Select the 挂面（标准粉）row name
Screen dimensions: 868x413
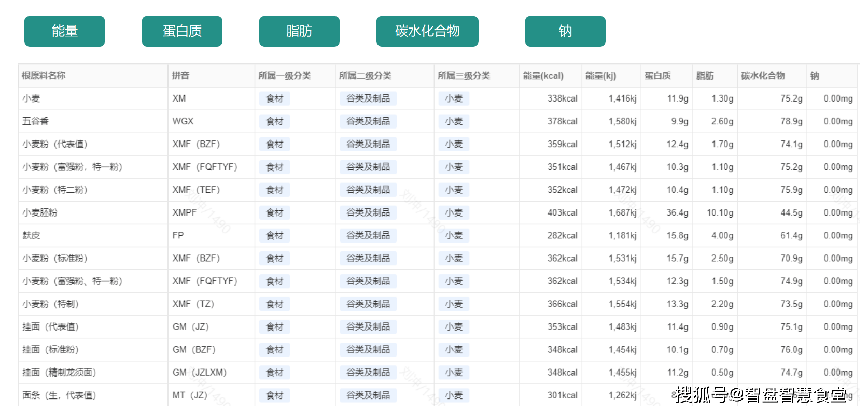[x=50, y=349]
